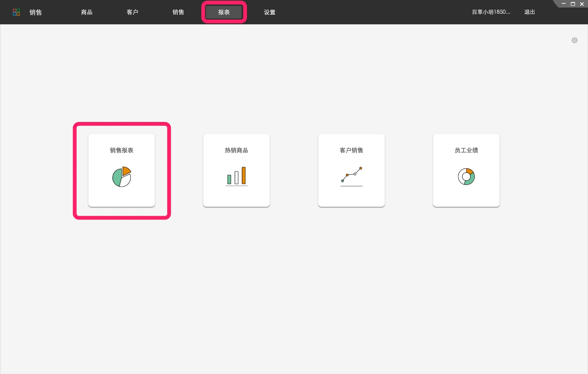Image resolution: width=588 pixels, height=374 pixels.
Task: Minimize the application window
Action: 564,4
